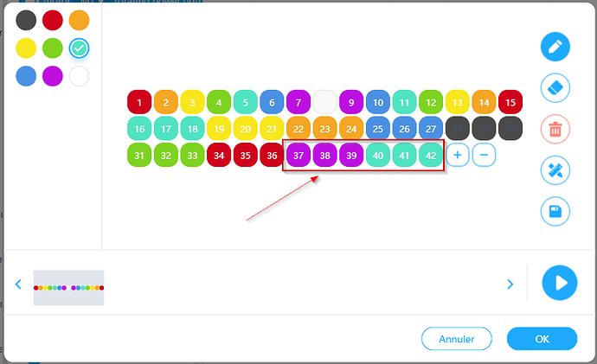
Task: Add an LED with the plus button
Action: pos(458,155)
